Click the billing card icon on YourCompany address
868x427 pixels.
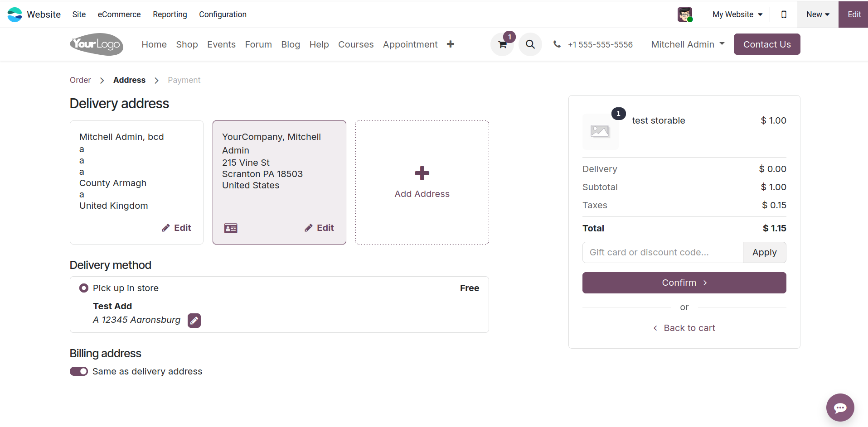231,228
